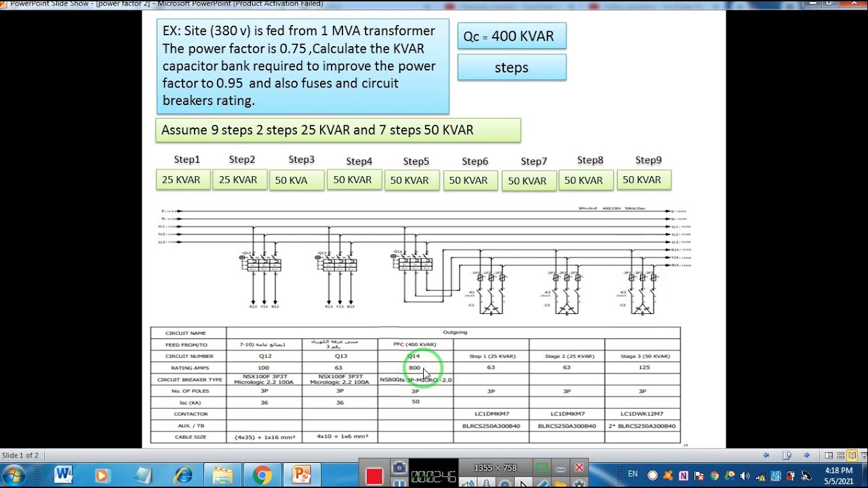868x488 pixels.
Task: Open Internet Explorer from the taskbar
Action: click(183, 476)
